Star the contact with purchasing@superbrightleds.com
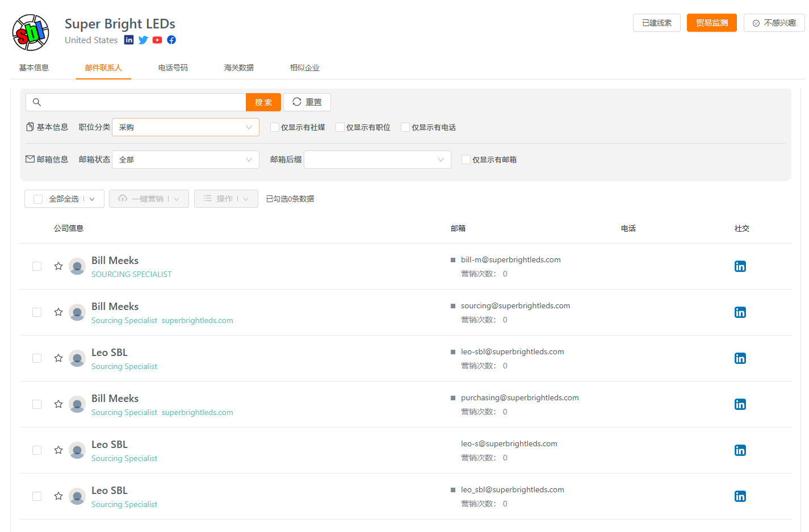 (58, 404)
